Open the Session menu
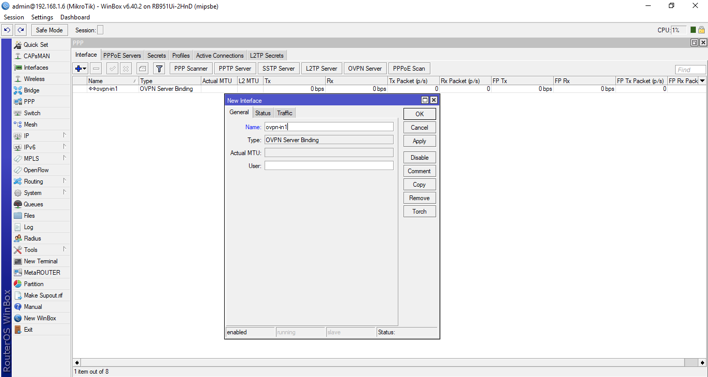Image resolution: width=708 pixels, height=377 pixels. (x=14, y=17)
